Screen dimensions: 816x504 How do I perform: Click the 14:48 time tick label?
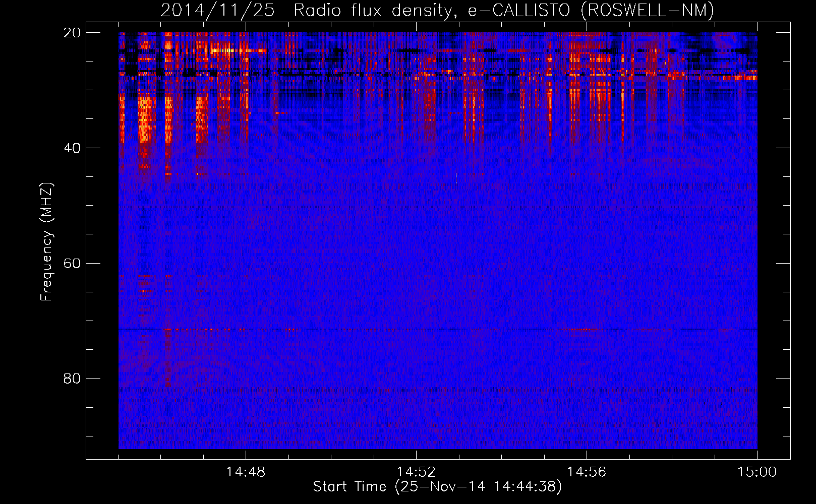coord(246,472)
